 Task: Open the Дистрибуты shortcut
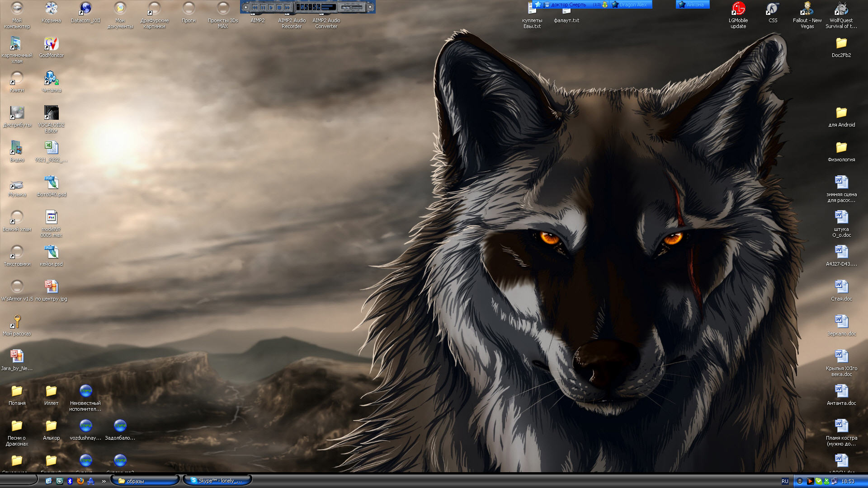coord(17,117)
